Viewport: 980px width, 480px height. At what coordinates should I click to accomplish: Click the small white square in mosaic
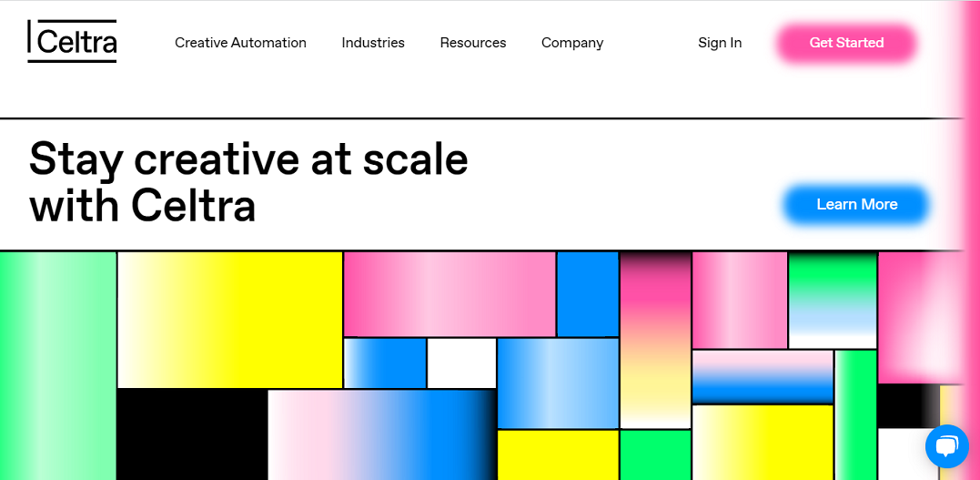click(461, 363)
